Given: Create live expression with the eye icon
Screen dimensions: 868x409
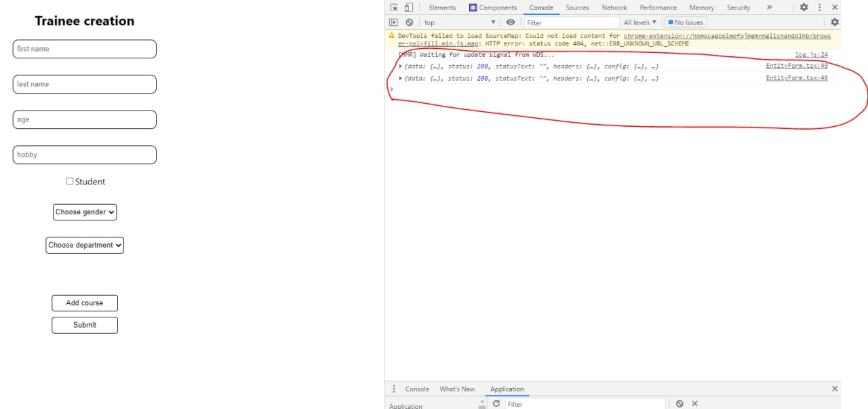Looking at the screenshot, I should (511, 22).
